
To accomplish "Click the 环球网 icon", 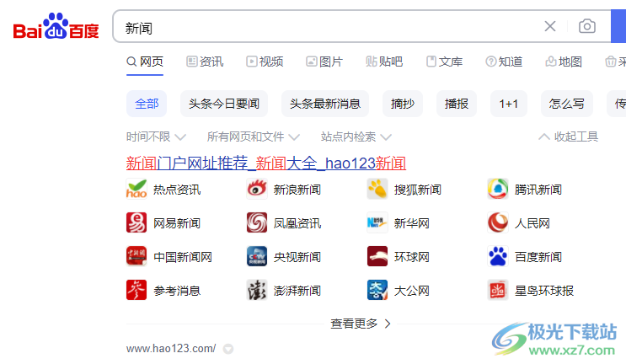I will tap(377, 256).
